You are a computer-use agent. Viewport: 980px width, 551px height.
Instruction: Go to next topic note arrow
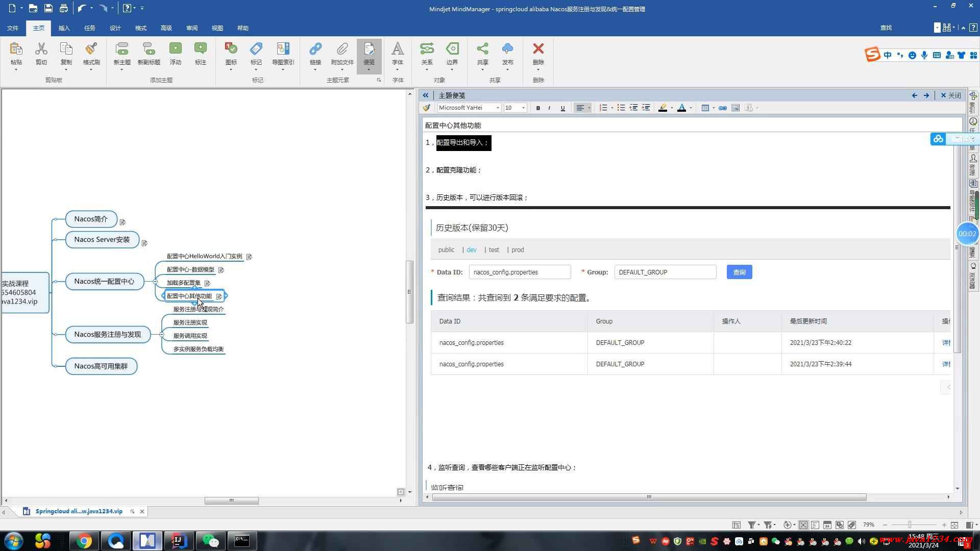926,95
